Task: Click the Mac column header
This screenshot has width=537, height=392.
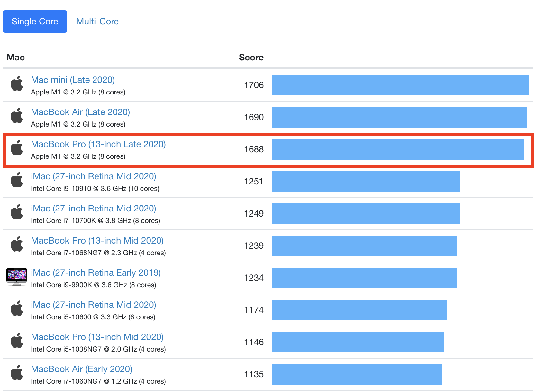Action: [15, 58]
